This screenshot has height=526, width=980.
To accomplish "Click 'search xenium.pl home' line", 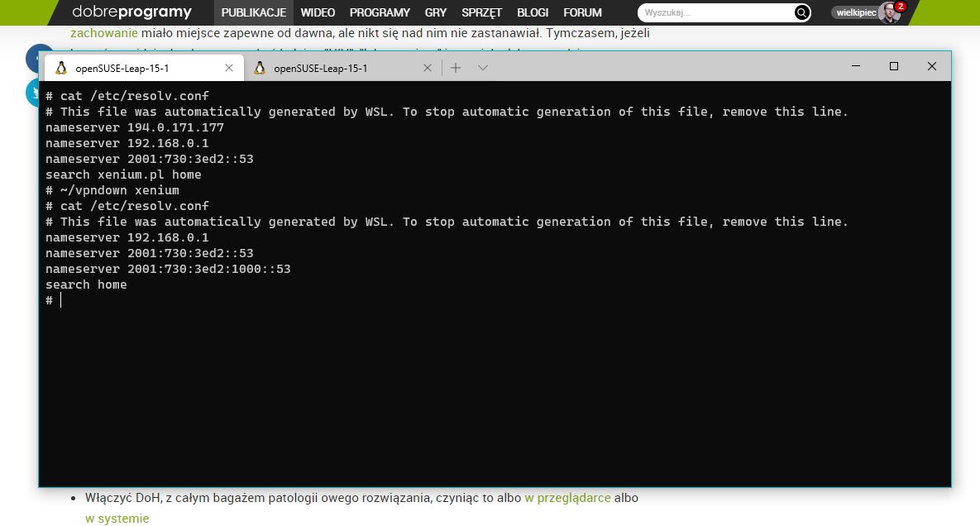I will (x=123, y=175).
